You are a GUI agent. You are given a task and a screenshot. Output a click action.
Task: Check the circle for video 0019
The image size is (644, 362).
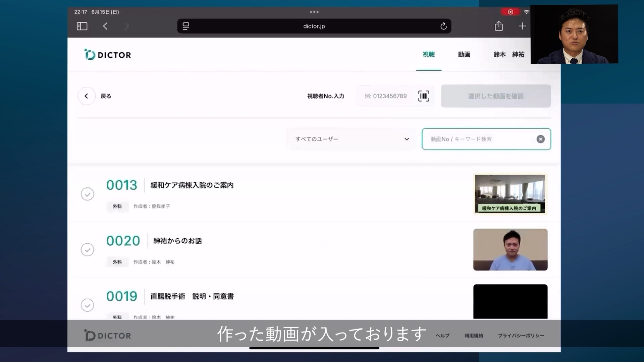87,305
